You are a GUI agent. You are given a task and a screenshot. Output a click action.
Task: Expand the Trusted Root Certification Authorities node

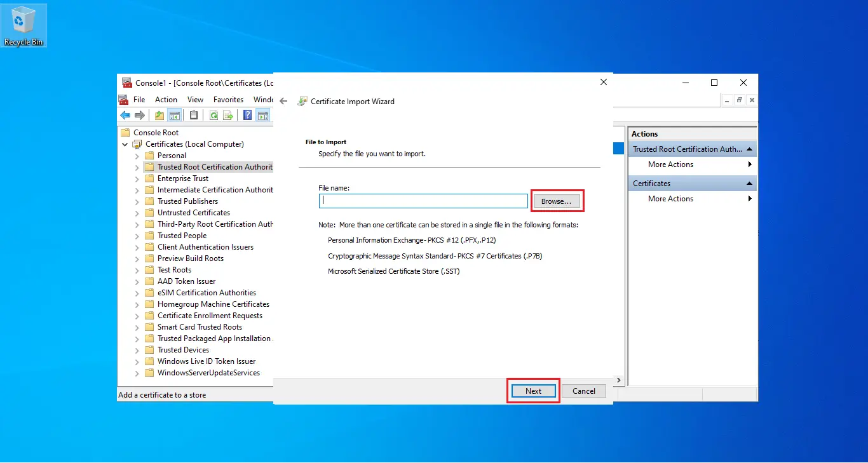[137, 167]
